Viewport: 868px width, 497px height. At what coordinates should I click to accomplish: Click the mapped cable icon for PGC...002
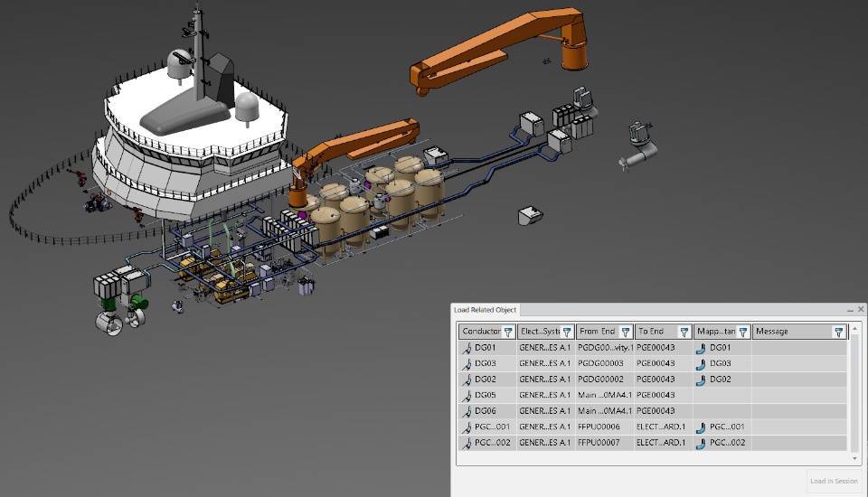click(x=701, y=443)
